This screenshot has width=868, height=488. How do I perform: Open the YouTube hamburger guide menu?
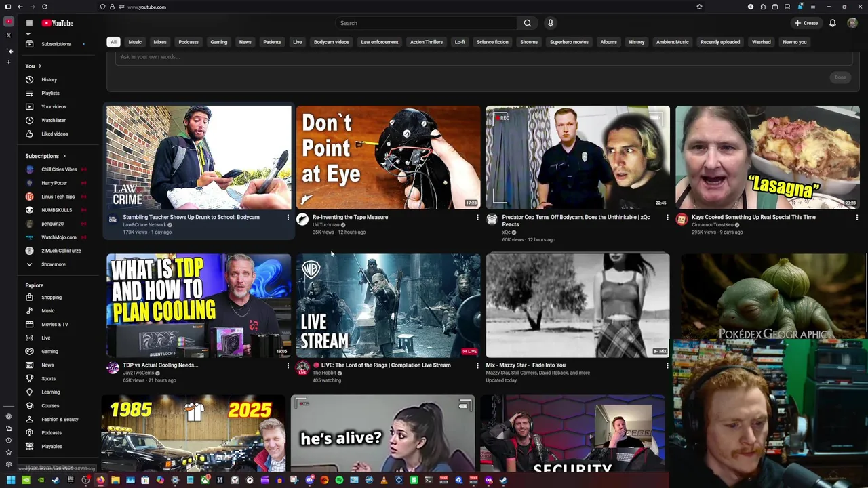coord(29,23)
